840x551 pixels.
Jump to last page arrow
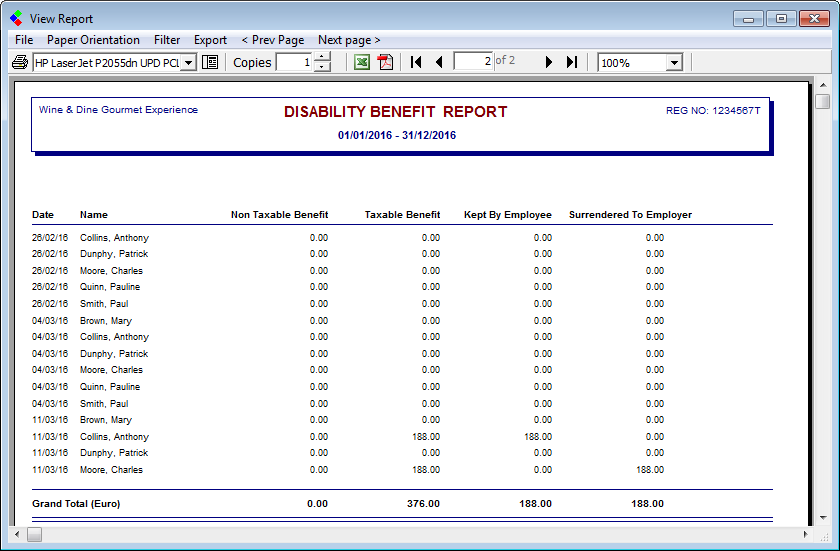pyautogui.click(x=572, y=63)
